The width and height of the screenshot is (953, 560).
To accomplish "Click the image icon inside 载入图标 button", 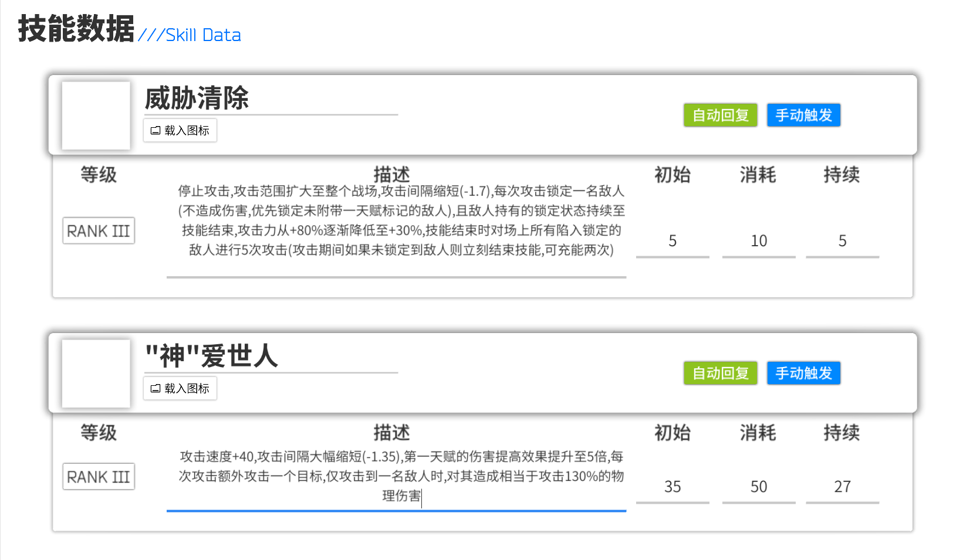I will click(x=155, y=130).
